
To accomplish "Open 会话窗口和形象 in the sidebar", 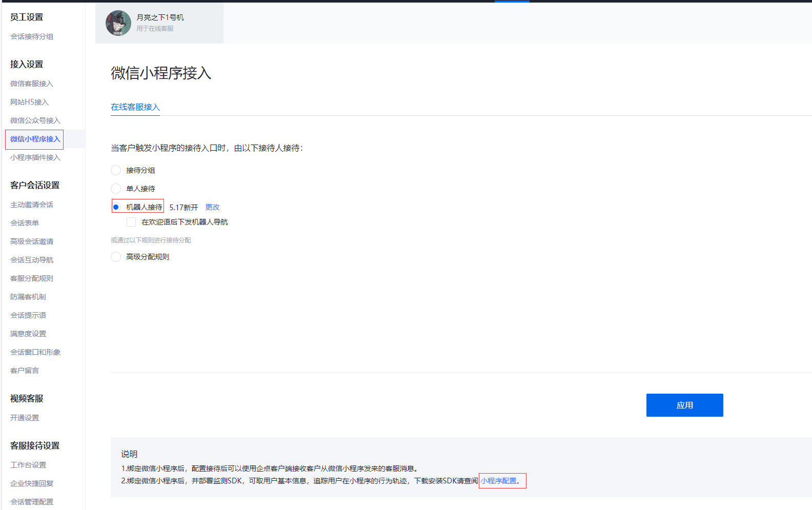I will coord(35,352).
